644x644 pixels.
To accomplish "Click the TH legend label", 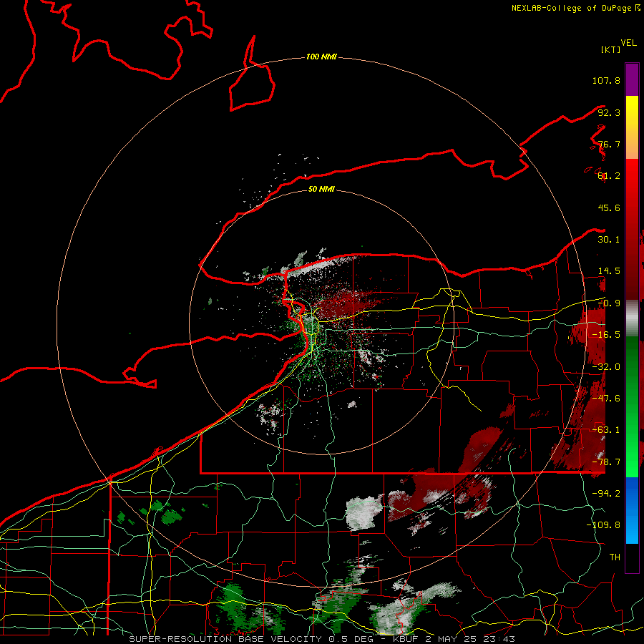I will coord(615,557).
